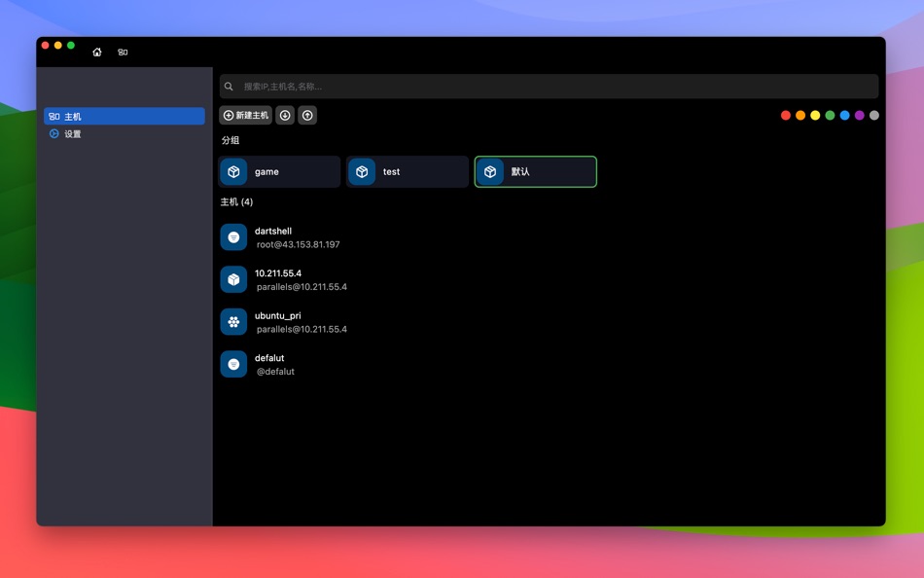This screenshot has width=924, height=578.
Task: Click the hosts icon next to home in titlebar
Action: click(x=123, y=52)
